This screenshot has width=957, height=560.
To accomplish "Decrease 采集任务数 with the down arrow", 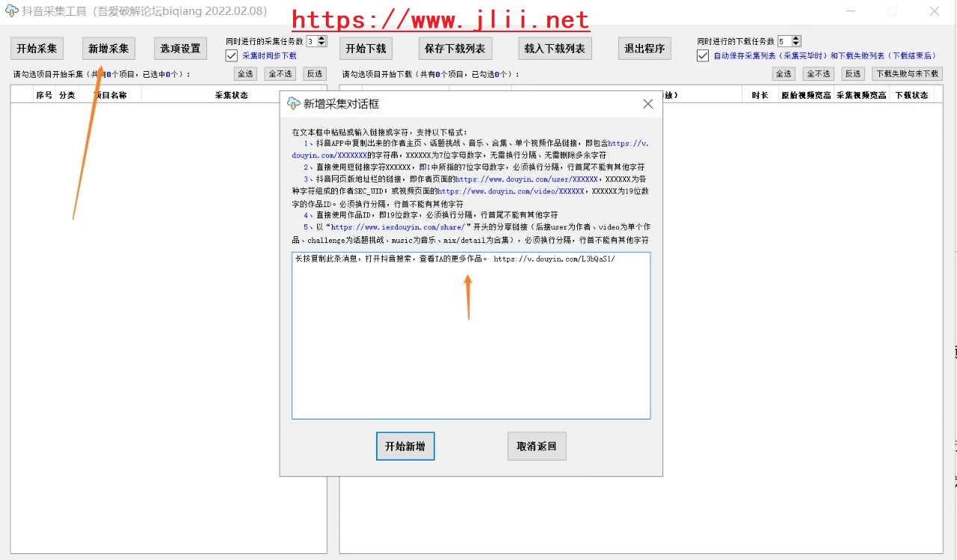I will point(321,44).
